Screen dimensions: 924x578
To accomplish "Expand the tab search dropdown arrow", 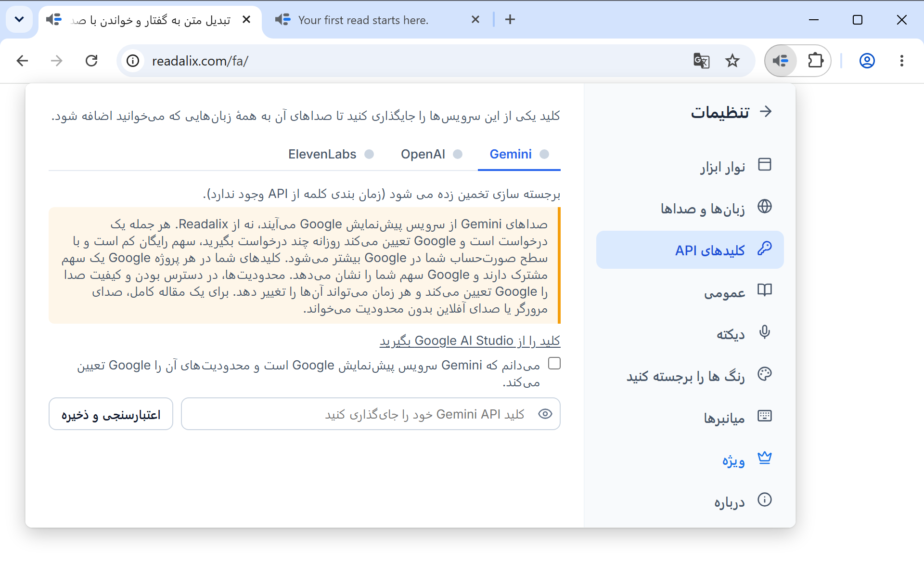I will tap(19, 19).
